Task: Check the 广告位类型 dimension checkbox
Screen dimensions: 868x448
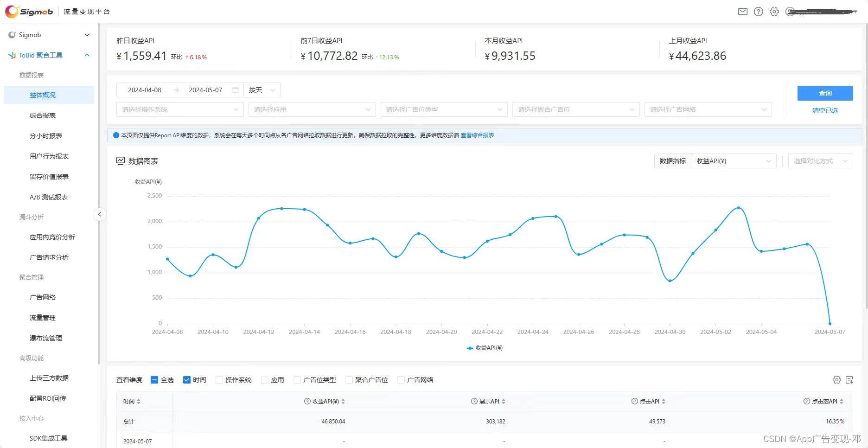Action: pyautogui.click(x=297, y=380)
